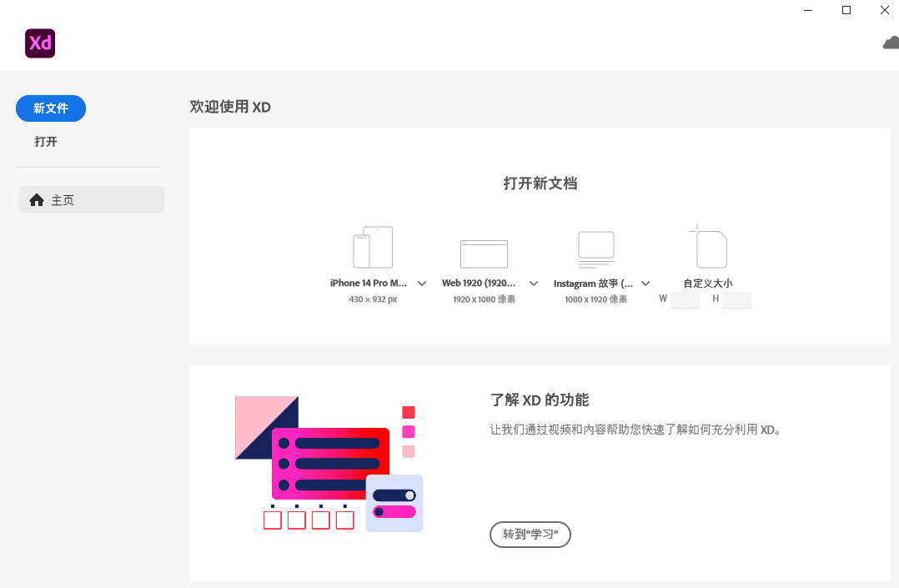Screen dimensions: 899x588
Task: Click the Instagram story preset icon
Action: pos(596,249)
